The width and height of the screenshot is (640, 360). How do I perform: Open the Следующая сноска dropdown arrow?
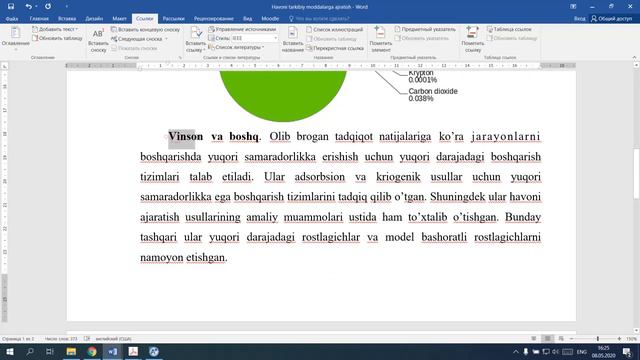(x=166, y=39)
